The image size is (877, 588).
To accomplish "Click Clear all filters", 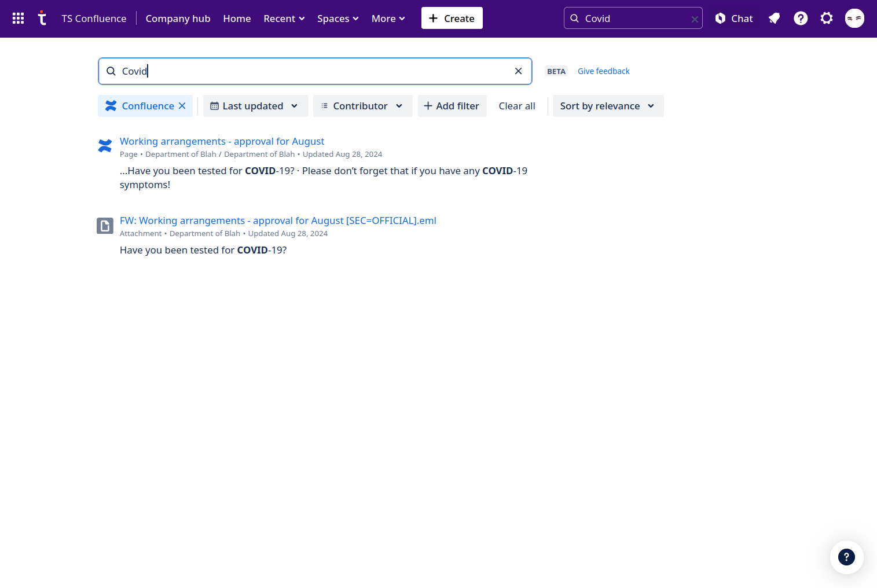I will click(x=517, y=106).
